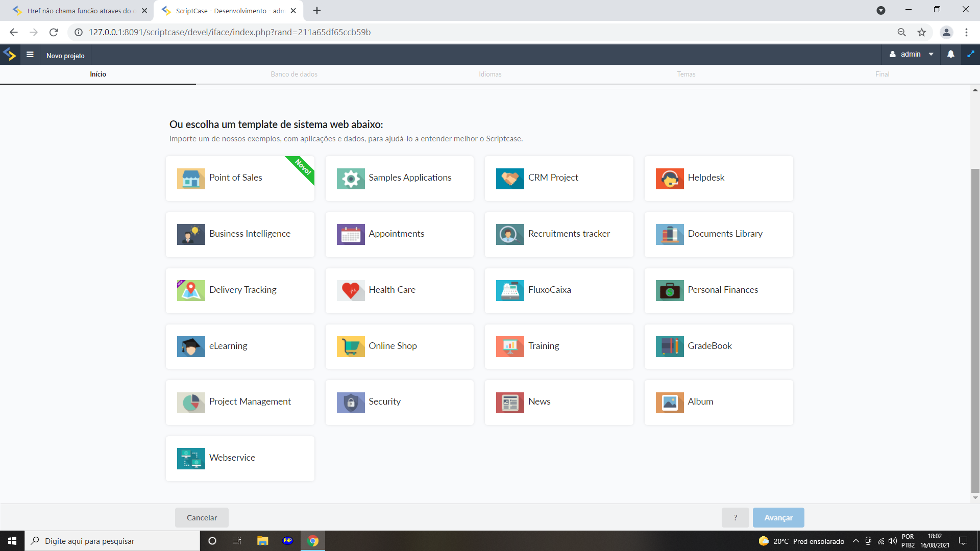This screenshot has width=980, height=551.
Task: Click the GradeBook books icon
Action: tap(670, 346)
